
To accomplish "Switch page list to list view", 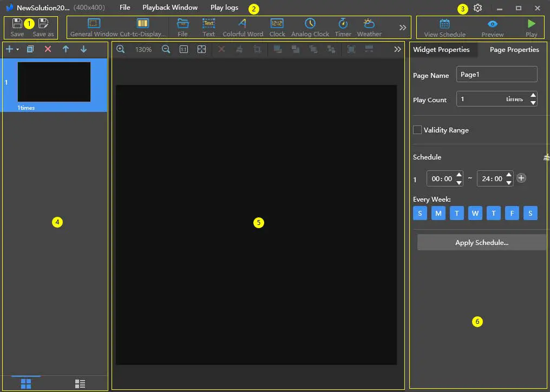I will tap(80, 383).
